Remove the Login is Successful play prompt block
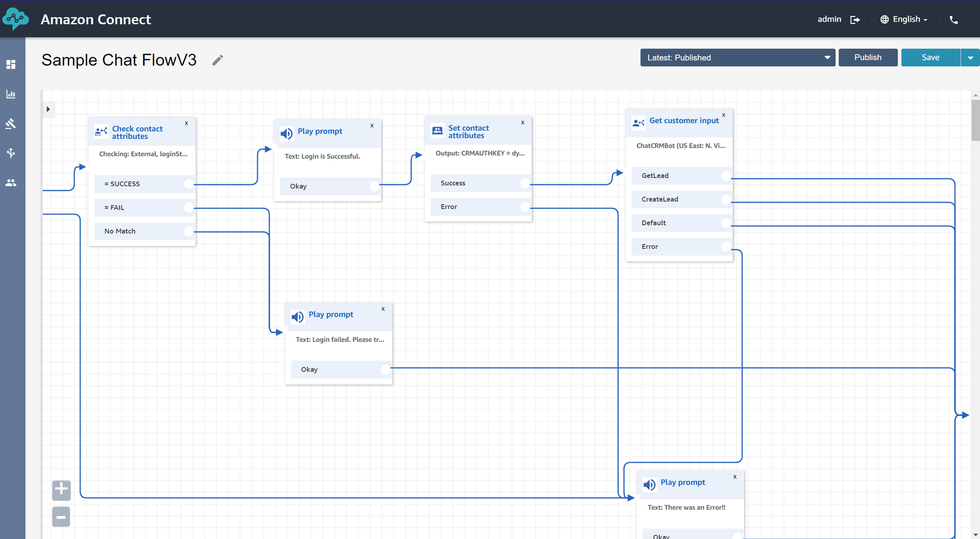Image resolution: width=980 pixels, height=539 pixels. [x=372, y=126]
